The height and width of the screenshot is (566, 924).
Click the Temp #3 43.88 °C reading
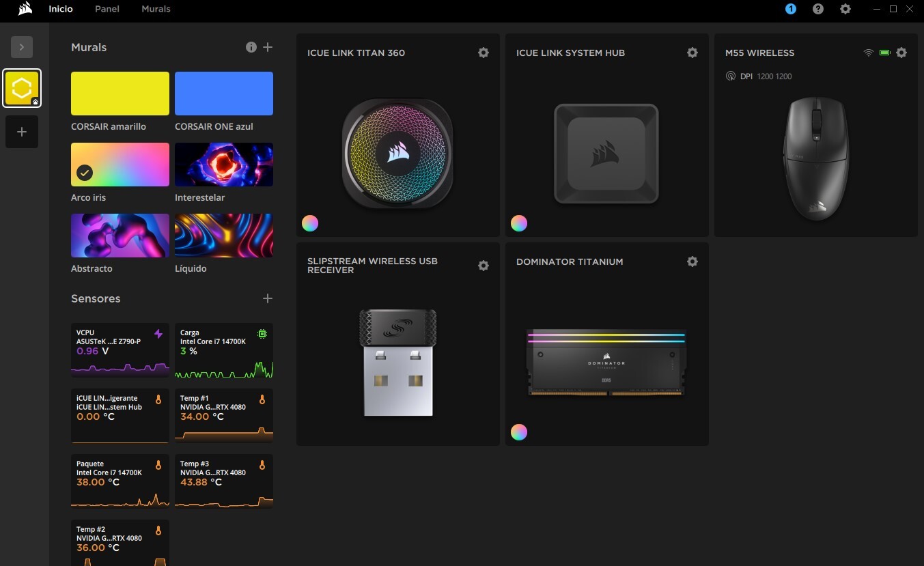point(201,482)
